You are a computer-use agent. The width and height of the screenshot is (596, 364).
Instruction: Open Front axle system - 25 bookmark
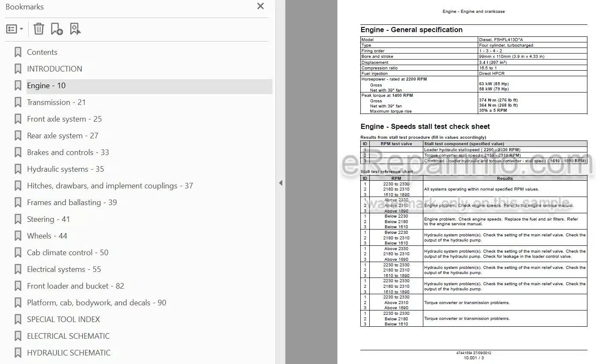coord(64,119)
